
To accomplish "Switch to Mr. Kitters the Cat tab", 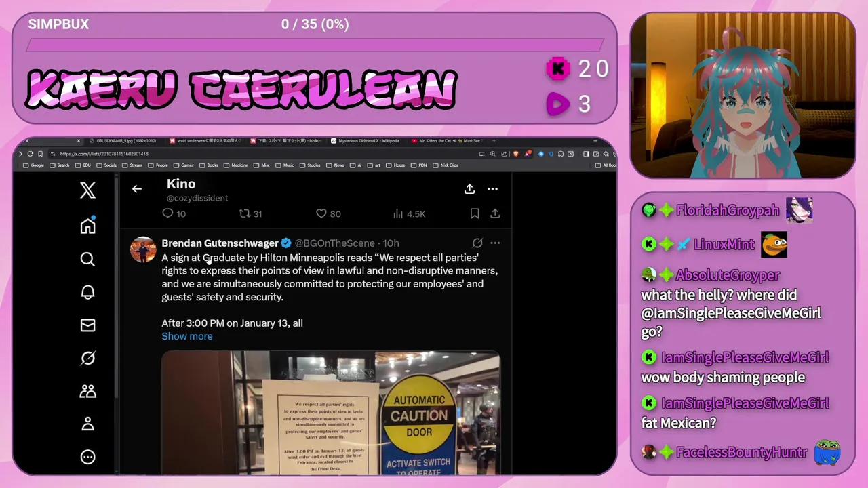I will coord(447,141).
